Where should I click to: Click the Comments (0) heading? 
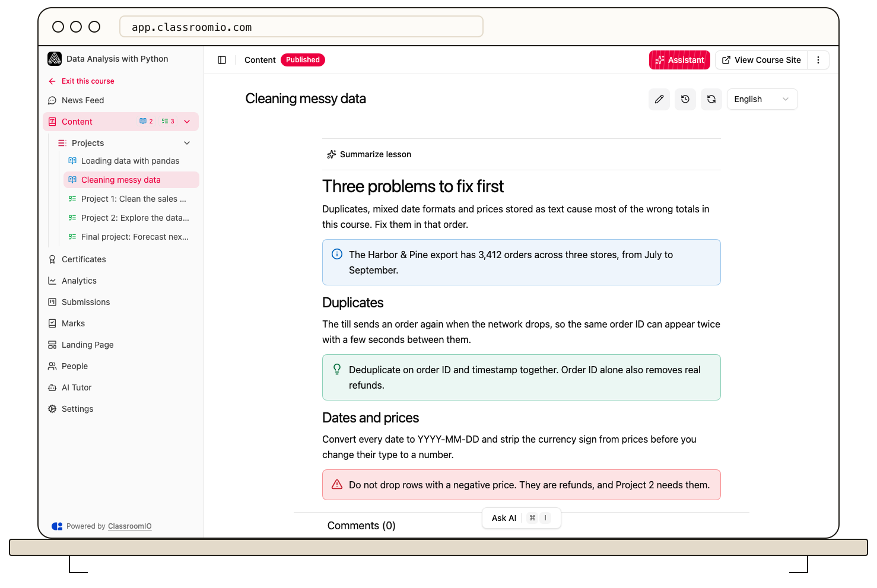(x=361, y=526)
